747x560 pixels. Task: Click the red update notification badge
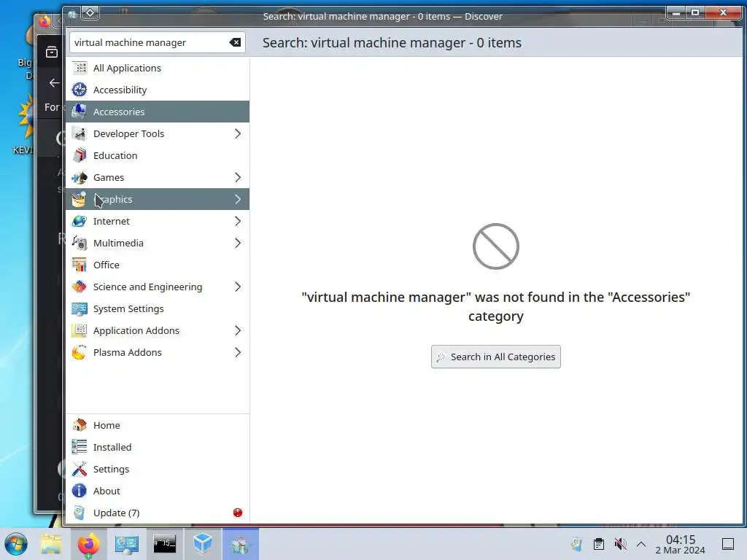tap(238, 513)
